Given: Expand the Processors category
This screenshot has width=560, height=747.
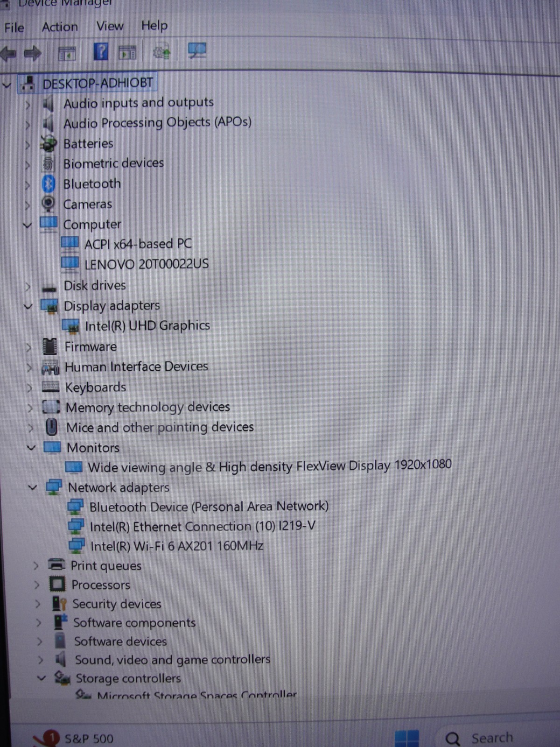Looking at the screenshot, I should pos(37,585).
